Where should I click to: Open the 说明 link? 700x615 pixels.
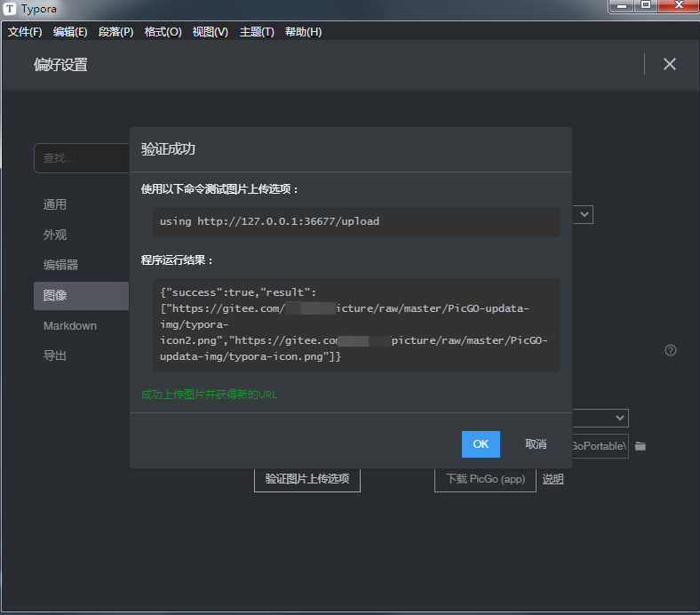coord(553,479)
